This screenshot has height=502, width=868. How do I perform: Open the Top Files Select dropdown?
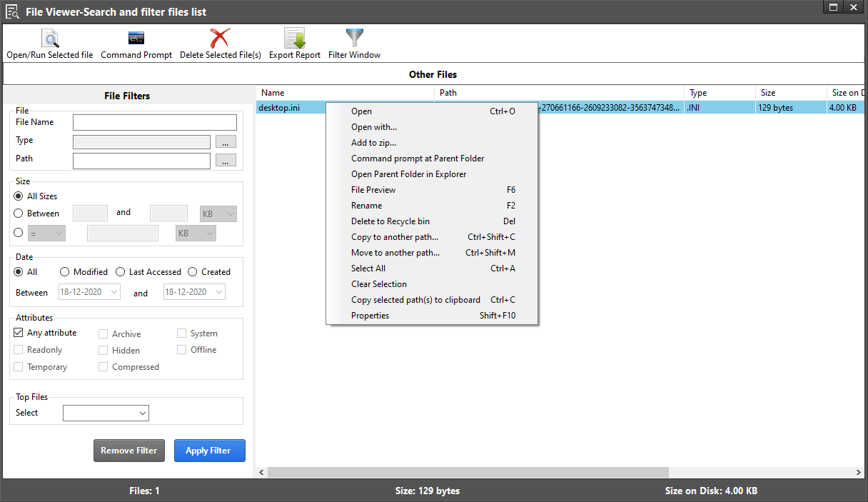tap(106, 413)
